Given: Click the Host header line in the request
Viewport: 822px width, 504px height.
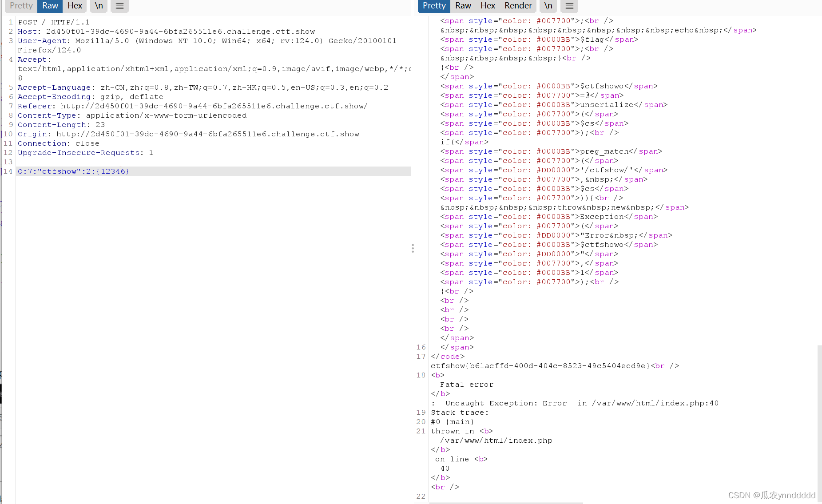Looking at the screenshot, I should 166,31.
